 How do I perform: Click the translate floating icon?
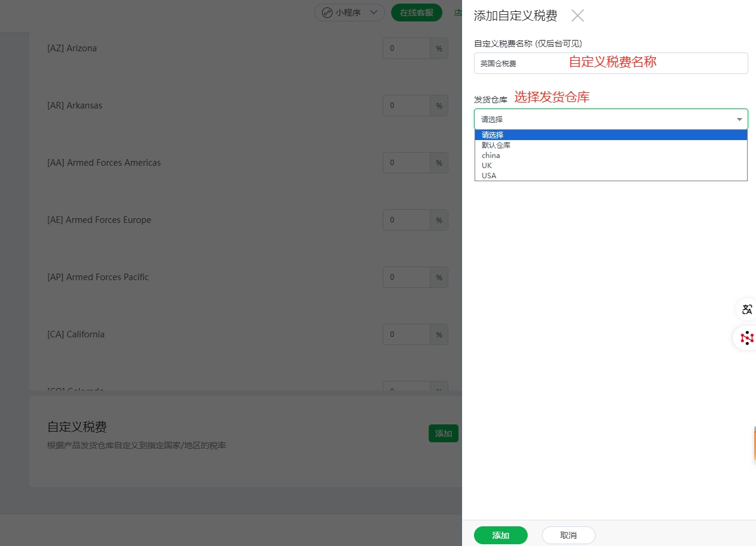pyautogui.click(x=746, y=309)
